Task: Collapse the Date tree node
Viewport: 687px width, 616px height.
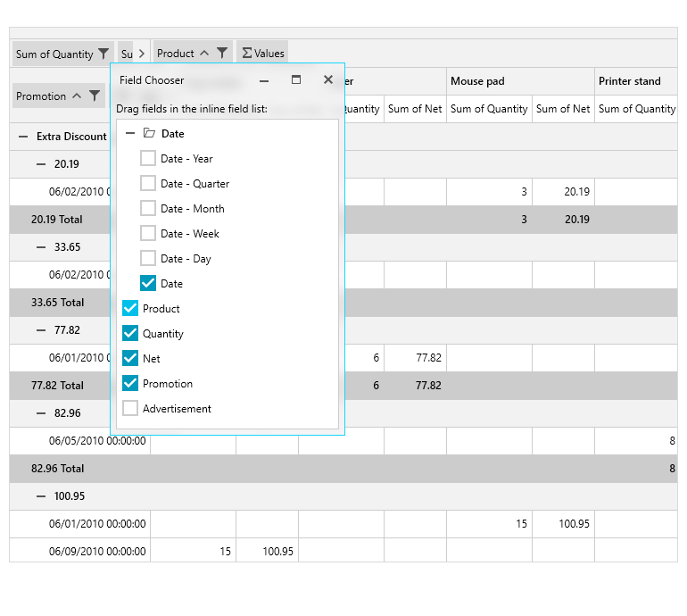Action: [130, 134]
